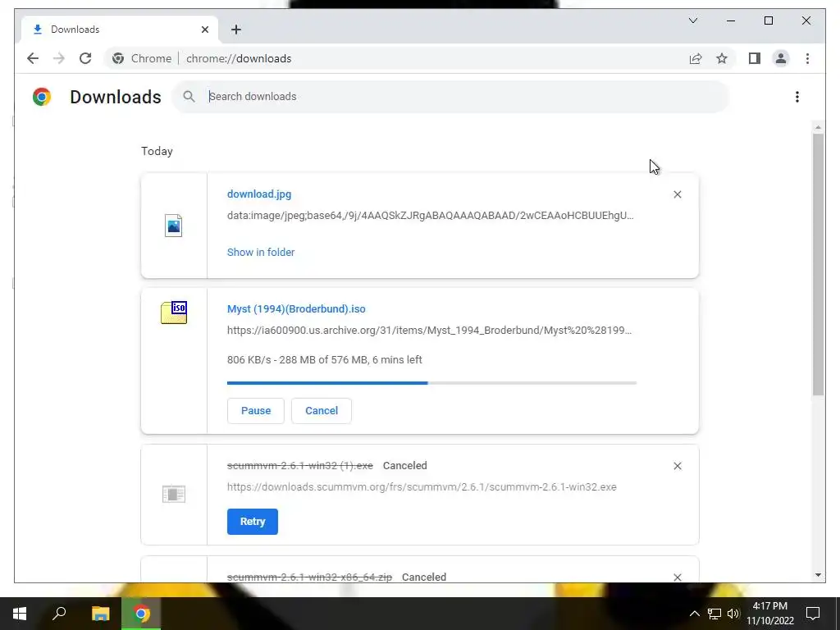
Task: Click the 288 MB of 576 MB status
Action: tap(323, 360)
